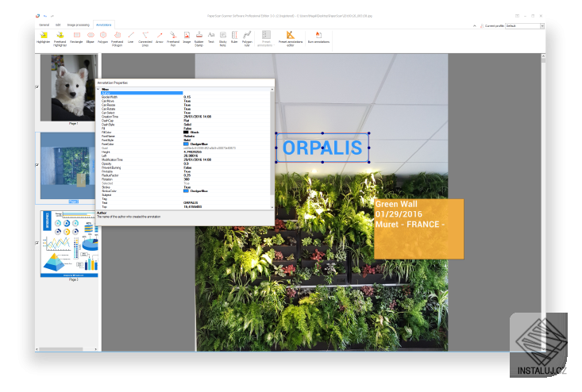The image size is (582, 392).
Task: Select the BorderWidth value 0.15
Action: coord(187,97)
